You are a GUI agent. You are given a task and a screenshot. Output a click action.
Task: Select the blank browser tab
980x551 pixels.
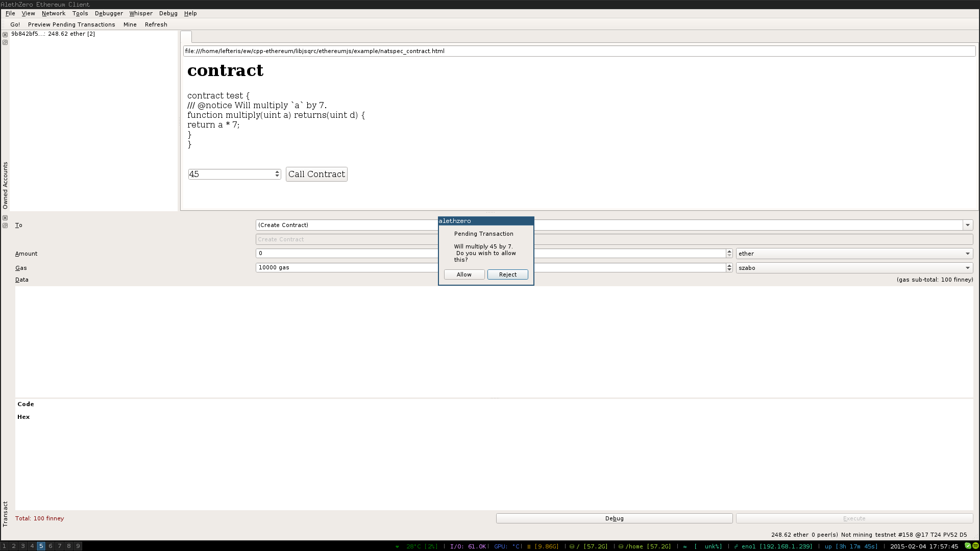click(x=186, y=37)
